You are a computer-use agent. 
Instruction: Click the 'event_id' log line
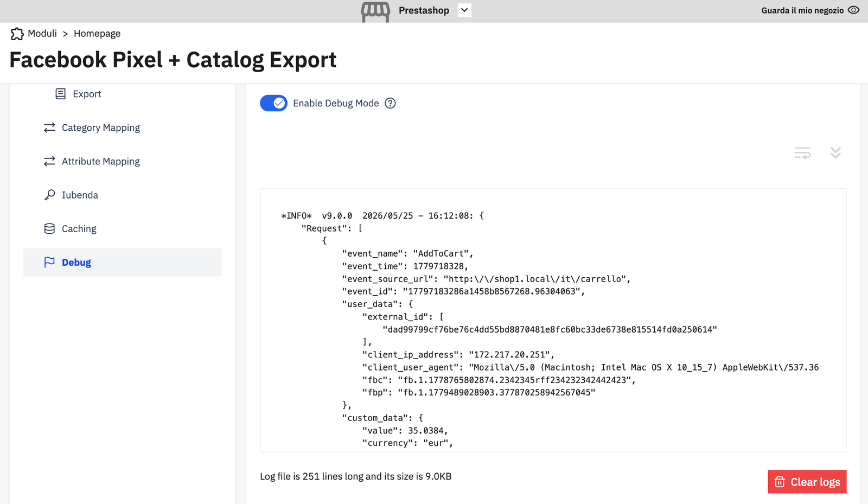tap(463, 291)
